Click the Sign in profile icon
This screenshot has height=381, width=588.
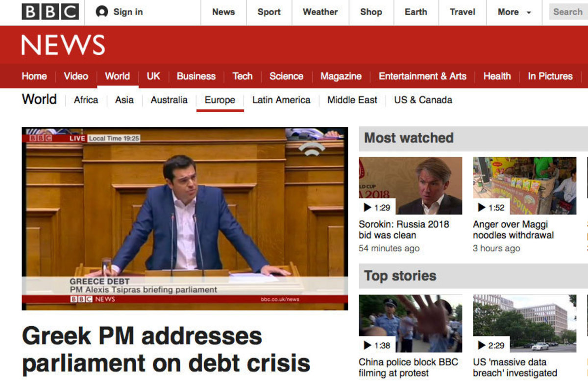[102, 12]
